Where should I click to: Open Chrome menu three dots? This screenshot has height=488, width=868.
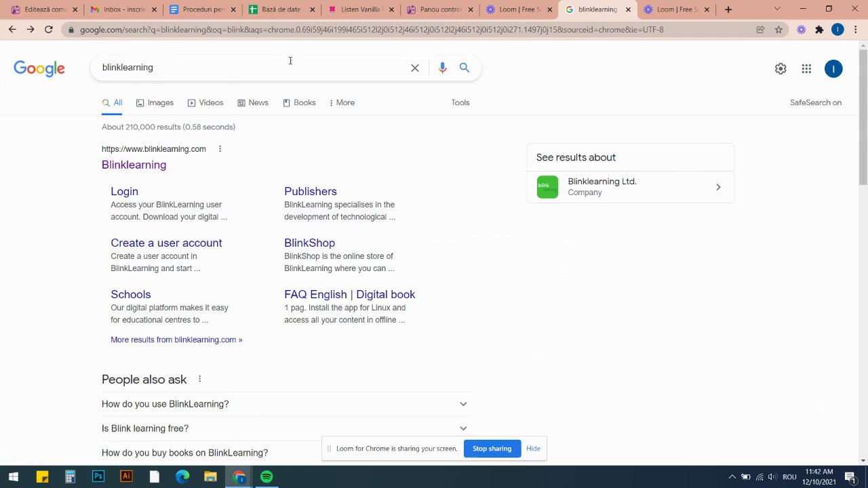coord(855,30)
